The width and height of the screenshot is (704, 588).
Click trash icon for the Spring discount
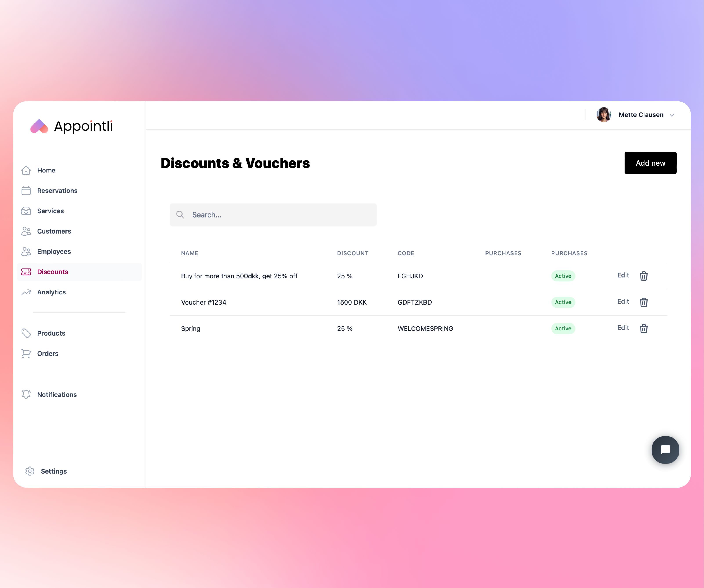pyautogui.click(x=643, y=328)
